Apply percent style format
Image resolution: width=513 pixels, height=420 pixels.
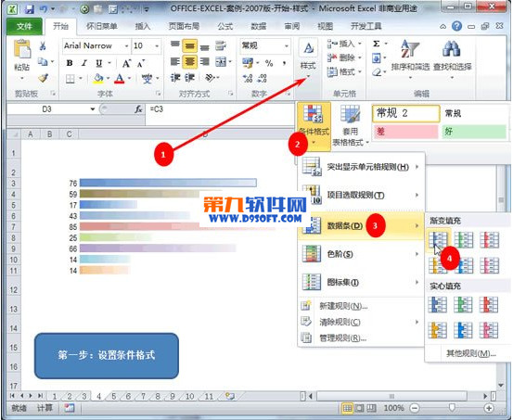269,63
